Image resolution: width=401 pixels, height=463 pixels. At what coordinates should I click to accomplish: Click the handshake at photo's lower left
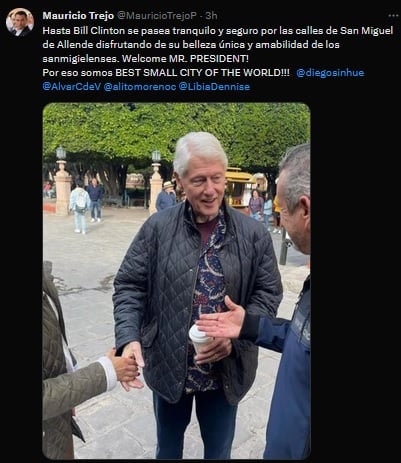129,369
